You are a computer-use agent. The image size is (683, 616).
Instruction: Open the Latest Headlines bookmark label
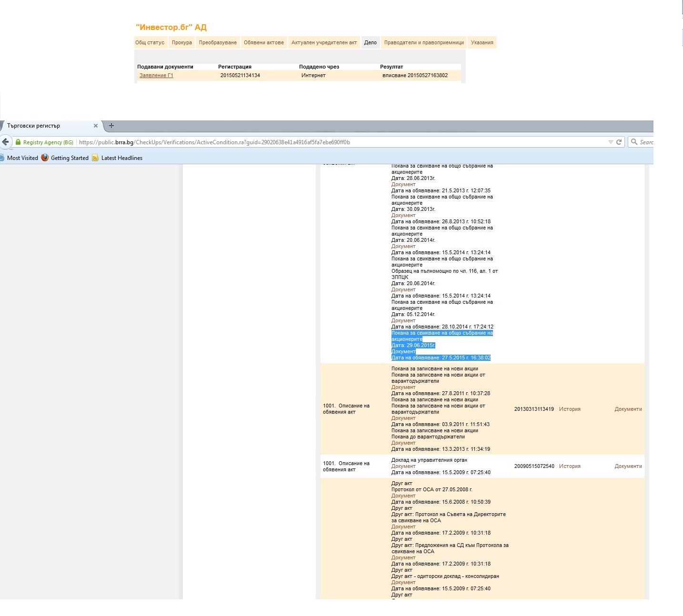pyautogui.click(x=122, y=158)
